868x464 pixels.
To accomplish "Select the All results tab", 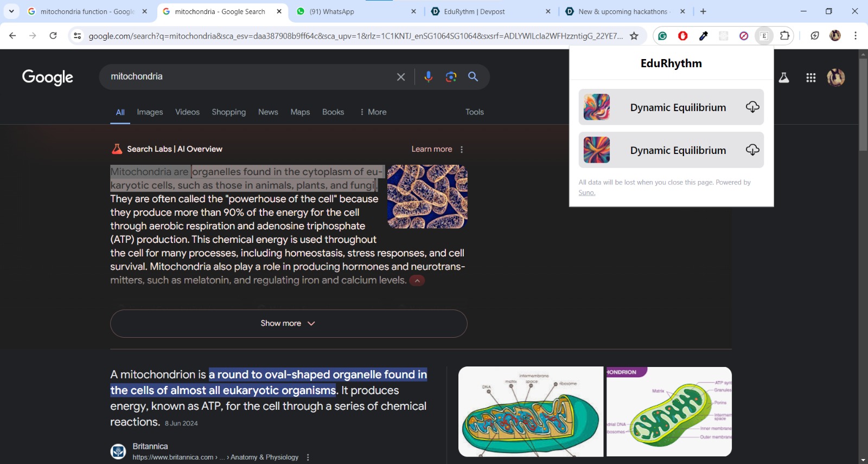I will [x=120, y=112].
